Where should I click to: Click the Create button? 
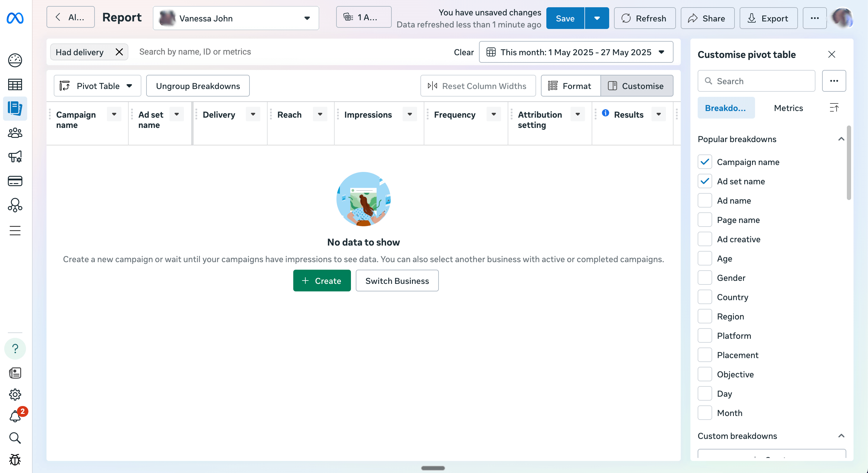coord(321,281)
